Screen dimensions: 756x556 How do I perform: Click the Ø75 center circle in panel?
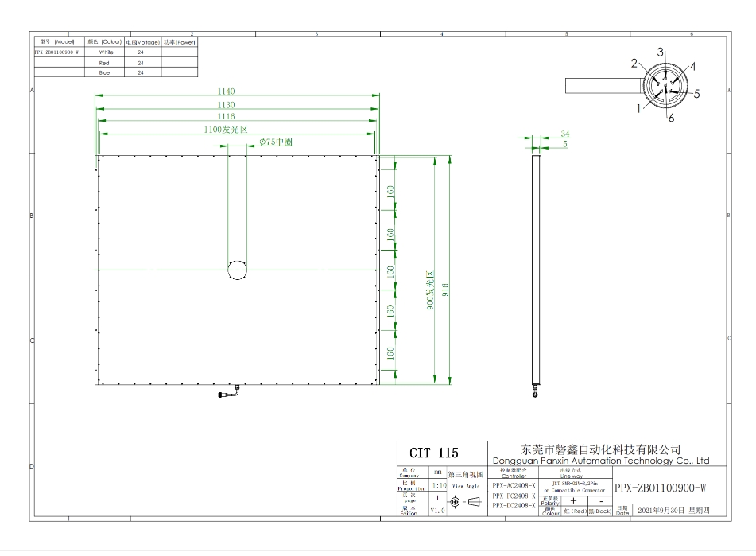(238, 270)
